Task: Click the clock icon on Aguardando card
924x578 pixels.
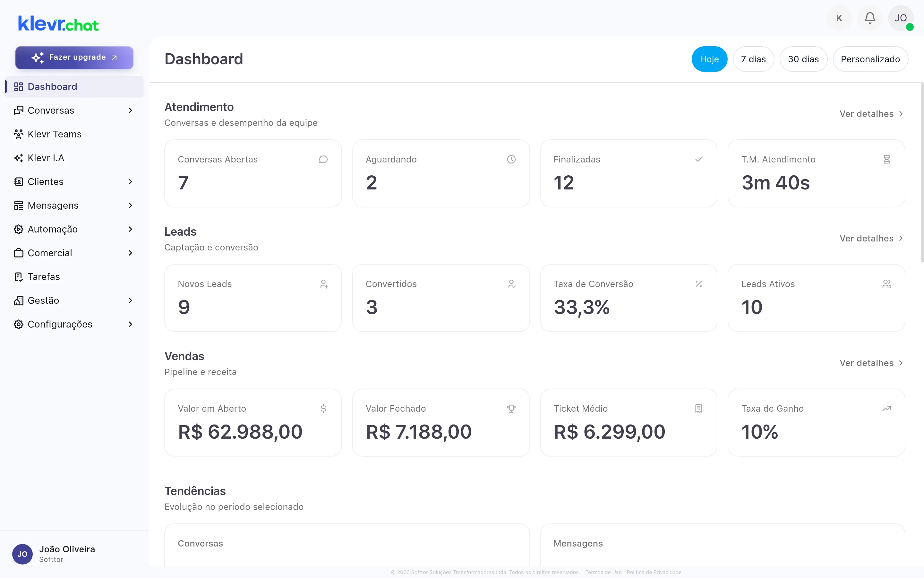Action: pyautogui.click(x=511, y=159)
